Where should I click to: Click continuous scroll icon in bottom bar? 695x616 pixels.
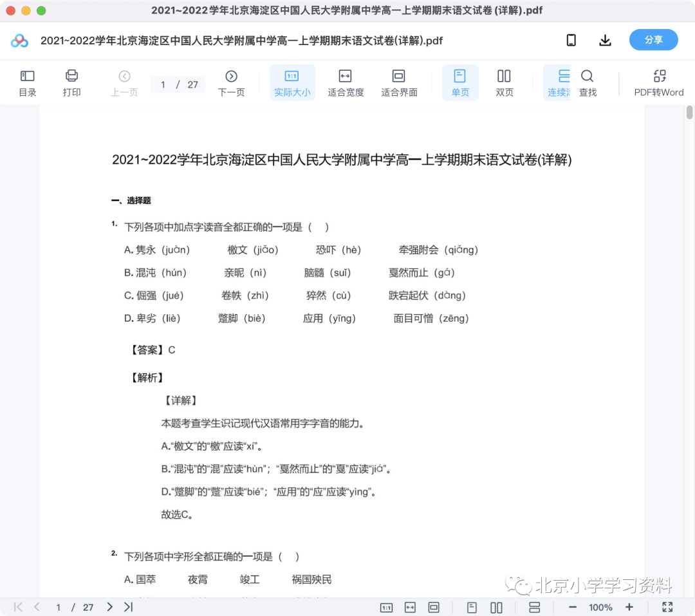pyautogui.click(x=534, y=607)
